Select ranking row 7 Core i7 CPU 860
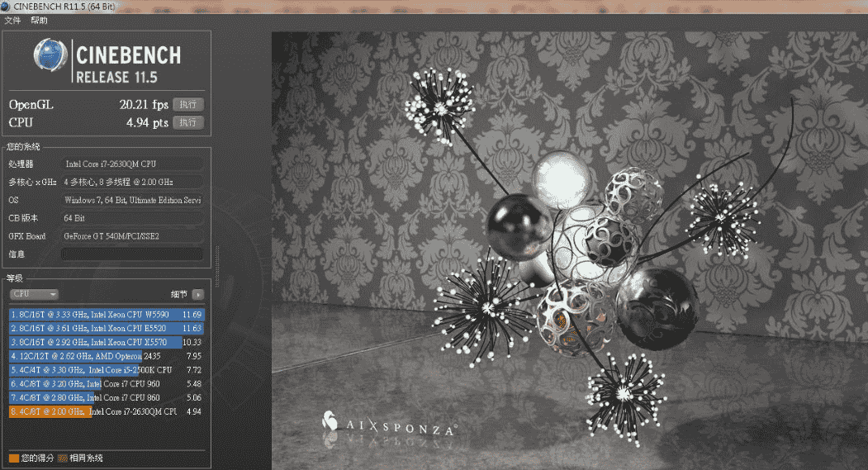The width and height of the screenshot is (868, 470). tap(107, 397)
